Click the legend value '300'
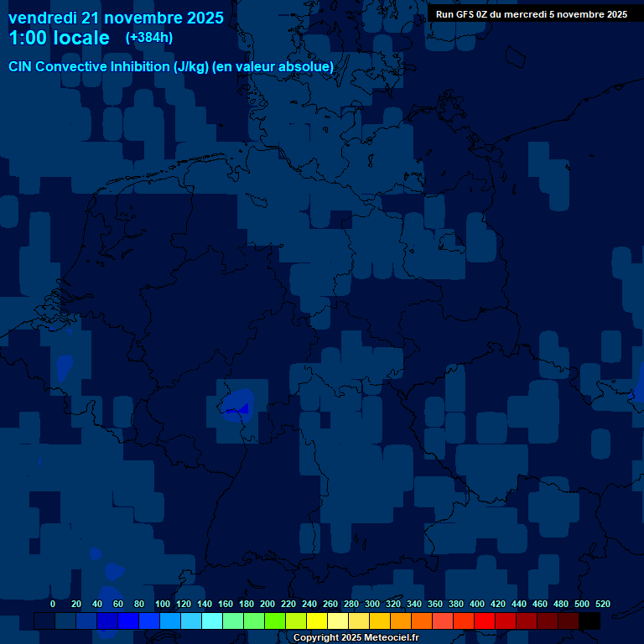Screen dimensions: 644x644 pos(372,604)
